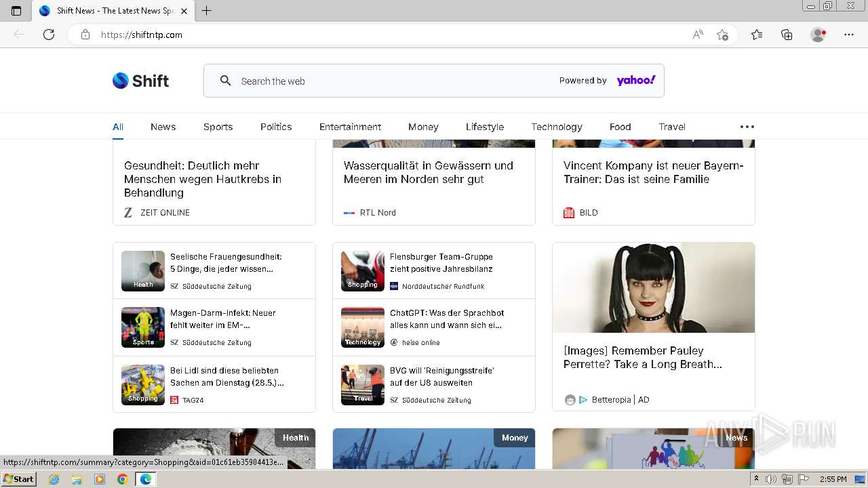Open Collections in toolbar
Image resolution: width=868 pixels, height=488 pixels.
coord(787,35)
